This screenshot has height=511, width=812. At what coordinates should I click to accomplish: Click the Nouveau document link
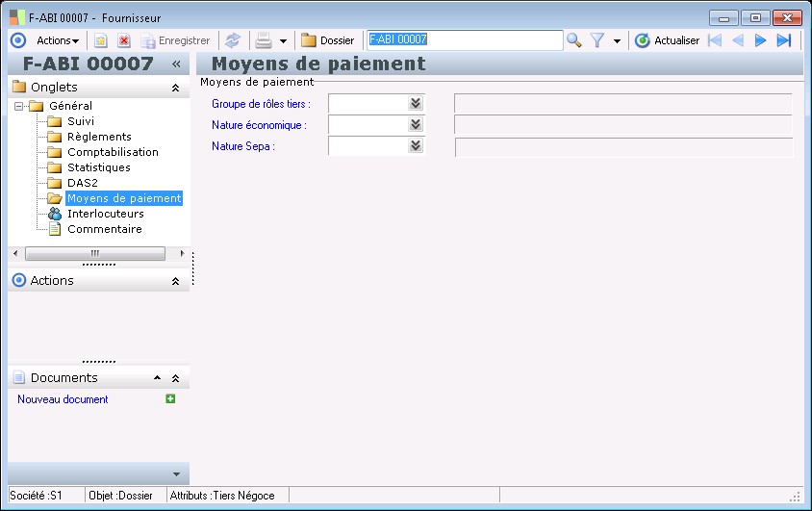tap(63, 399)
